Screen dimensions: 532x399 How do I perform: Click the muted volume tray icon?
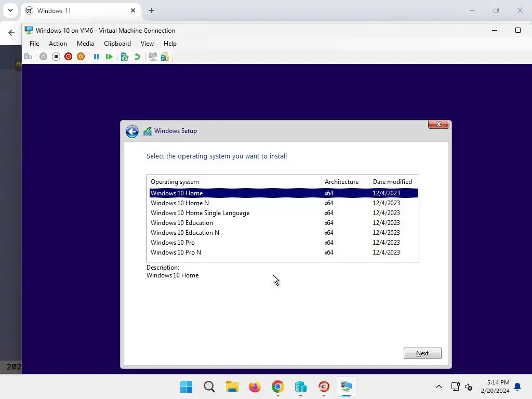tap(469, 387)
